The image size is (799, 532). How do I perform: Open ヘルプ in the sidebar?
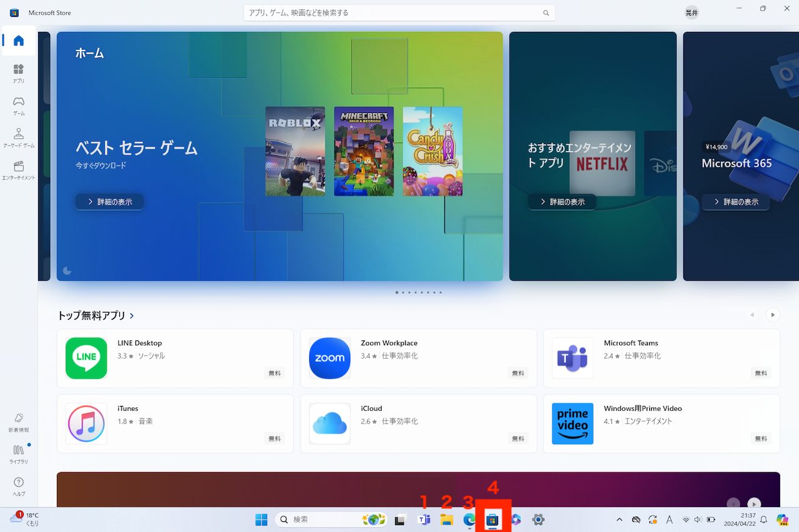(x=19, y=486)
